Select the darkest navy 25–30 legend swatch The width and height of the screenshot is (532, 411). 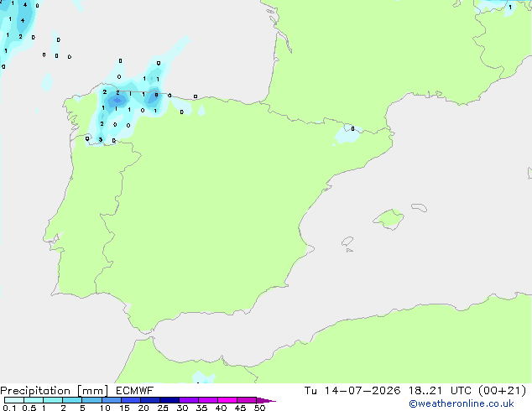point(170,400)
